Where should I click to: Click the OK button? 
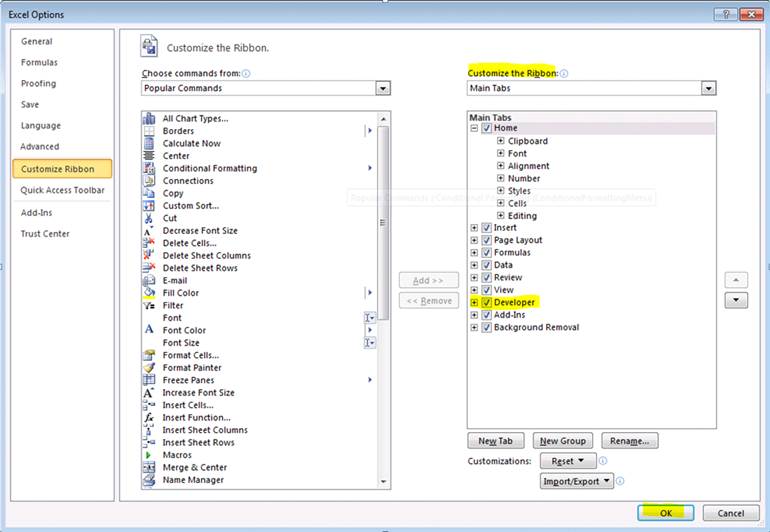[x=665, y=513]
